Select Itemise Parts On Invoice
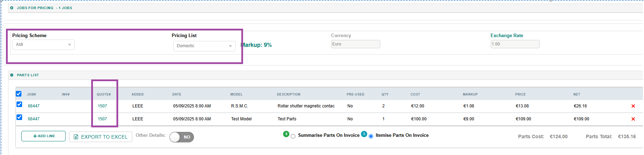 371,136
